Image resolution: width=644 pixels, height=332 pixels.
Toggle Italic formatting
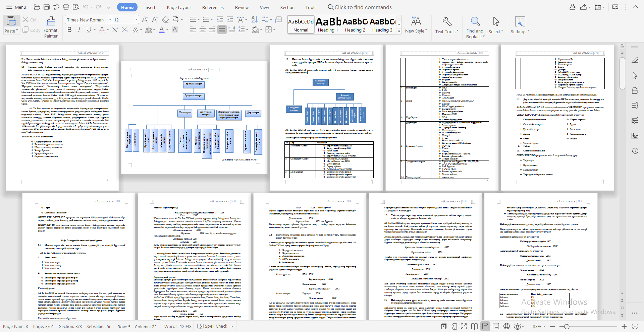pyautogui.click(x=79, y=30)
